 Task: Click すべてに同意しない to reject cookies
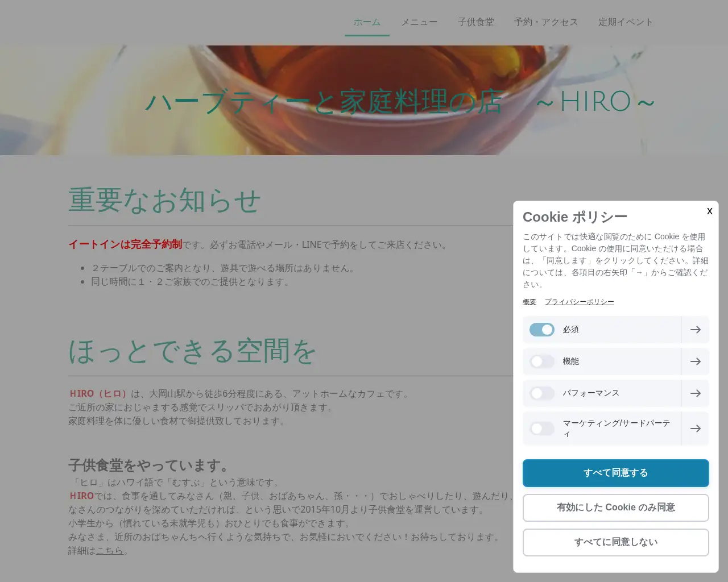point(615,542)
